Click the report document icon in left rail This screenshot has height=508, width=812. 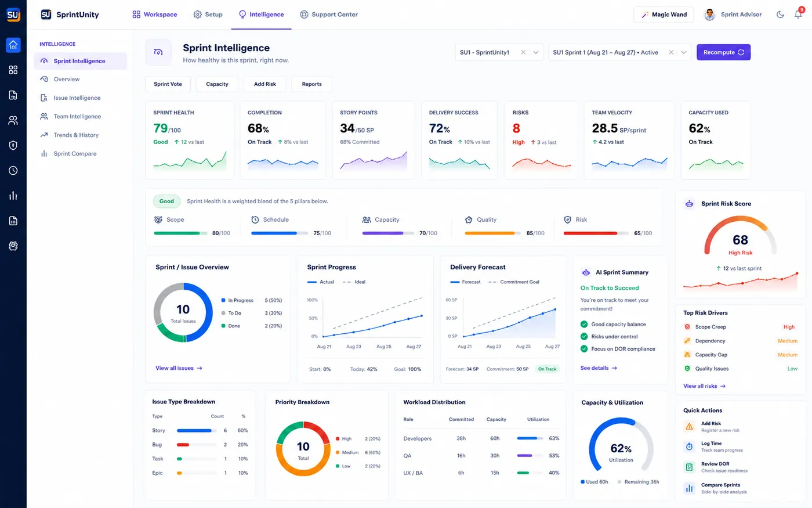pyautogui.click(x=13, y=221)
